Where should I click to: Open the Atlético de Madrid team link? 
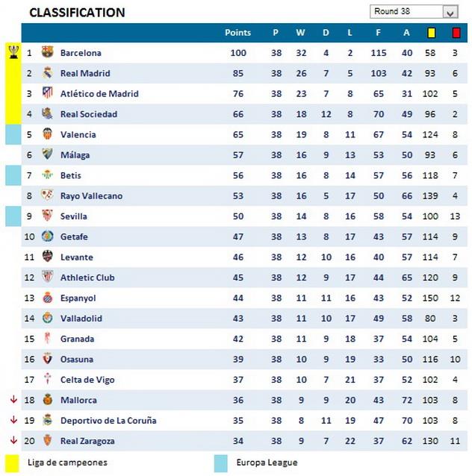coord(99,93)
